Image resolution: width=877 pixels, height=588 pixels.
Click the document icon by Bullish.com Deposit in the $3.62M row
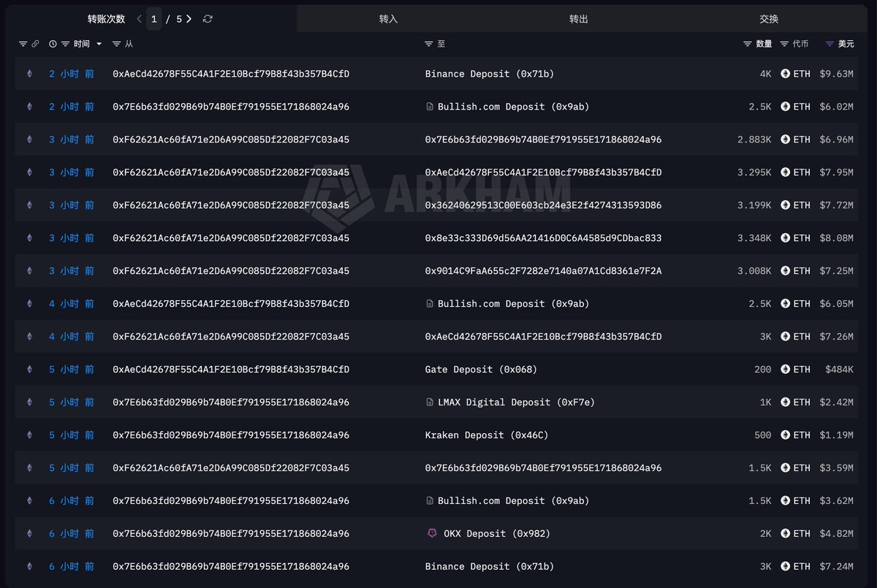pyautogui.click(x=430, y=501)
